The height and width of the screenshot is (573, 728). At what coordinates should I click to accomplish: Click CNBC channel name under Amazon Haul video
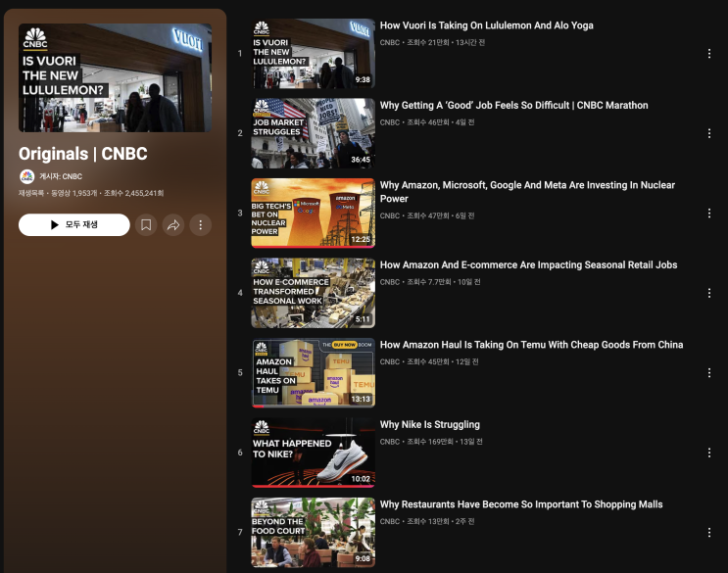(390, 361)
